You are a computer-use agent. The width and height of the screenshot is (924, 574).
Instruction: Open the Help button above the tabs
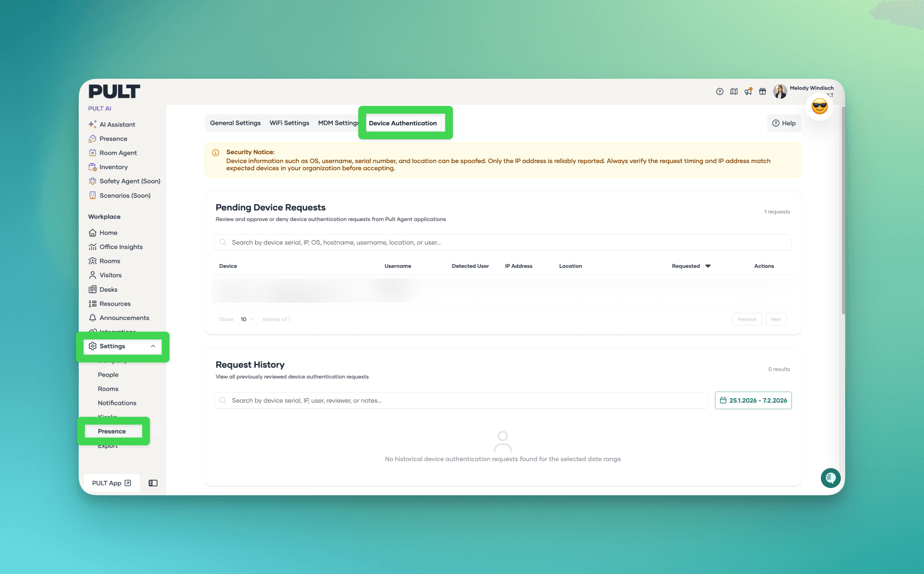pyautogui.click(x=784, y=123)
